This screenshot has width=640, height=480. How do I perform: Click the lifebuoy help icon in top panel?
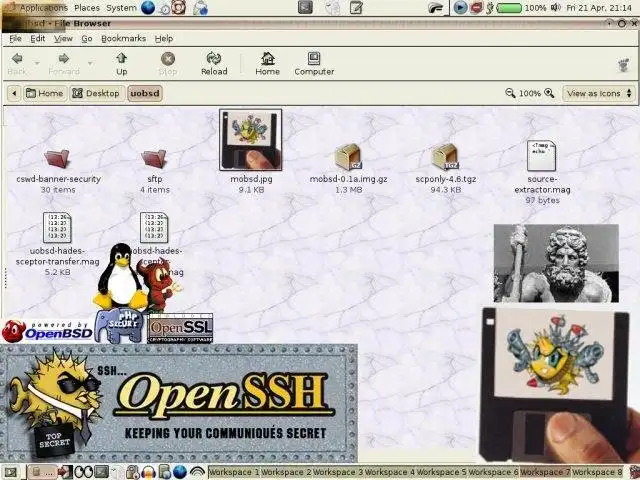click(x=179, y=8)
